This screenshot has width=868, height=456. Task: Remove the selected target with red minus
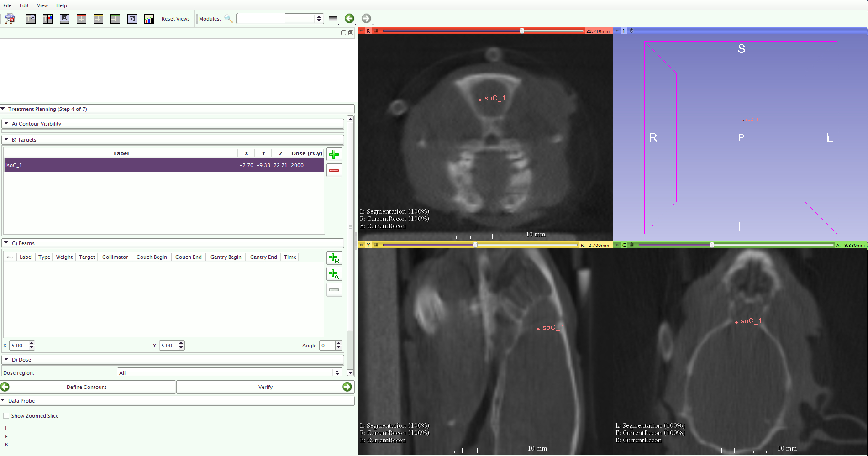[x=334, y=170]
